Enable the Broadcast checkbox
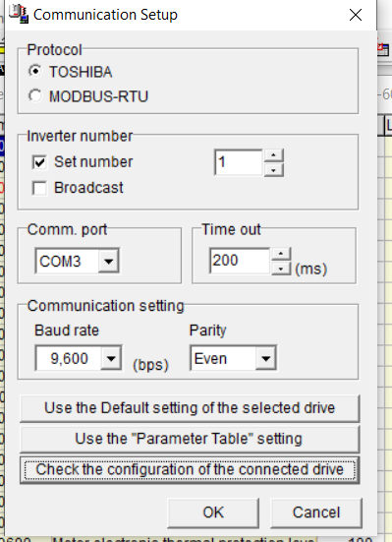This screenshot has height=542, width=392. point(39,188)
